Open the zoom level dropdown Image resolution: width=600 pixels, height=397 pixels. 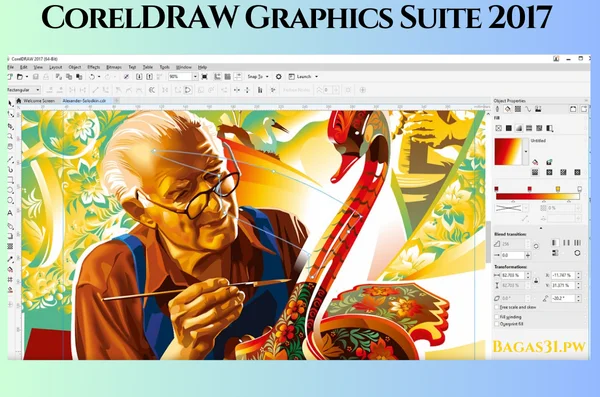pyautogui.click(x=195, y=77)
